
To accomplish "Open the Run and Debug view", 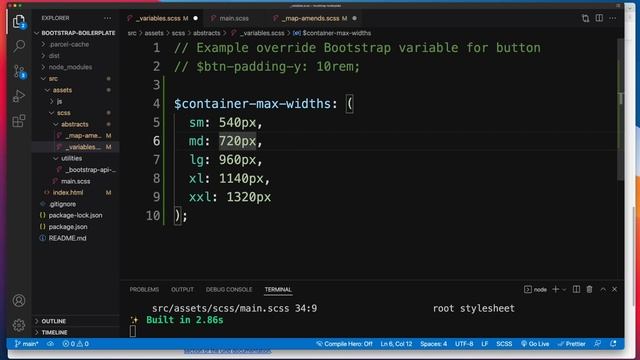I will point(19,96).
